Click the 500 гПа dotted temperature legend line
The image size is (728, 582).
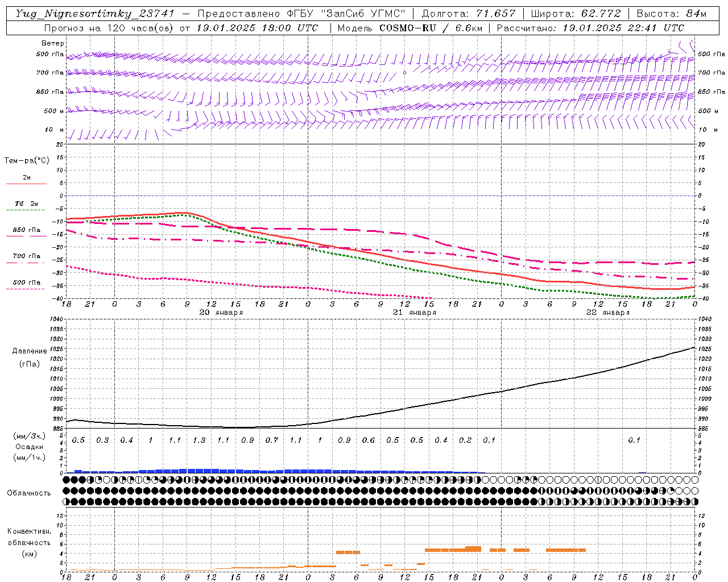point(26,289)
